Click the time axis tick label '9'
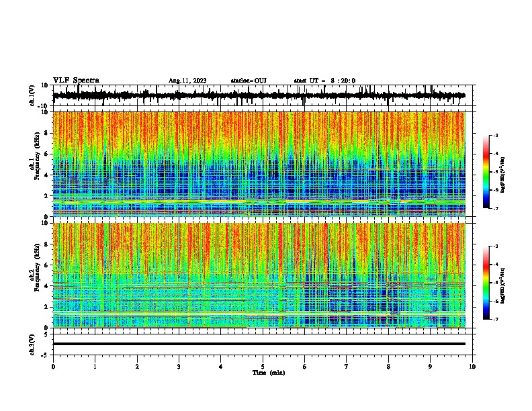Image resolution: width=532 pixels, height=411 pixels. click(430, 367)
